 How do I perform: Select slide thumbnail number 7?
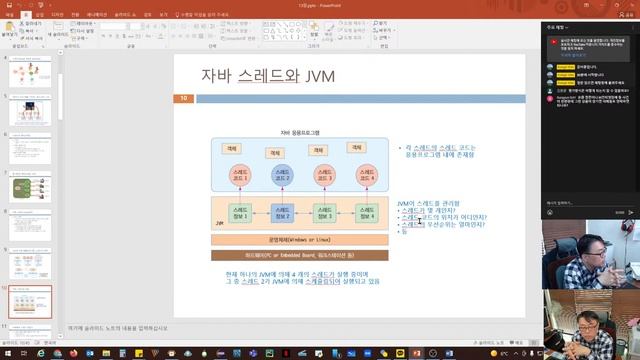30,187
